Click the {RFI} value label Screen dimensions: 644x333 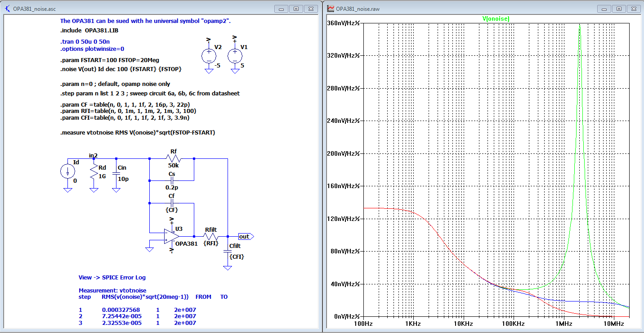click(211, 243)
